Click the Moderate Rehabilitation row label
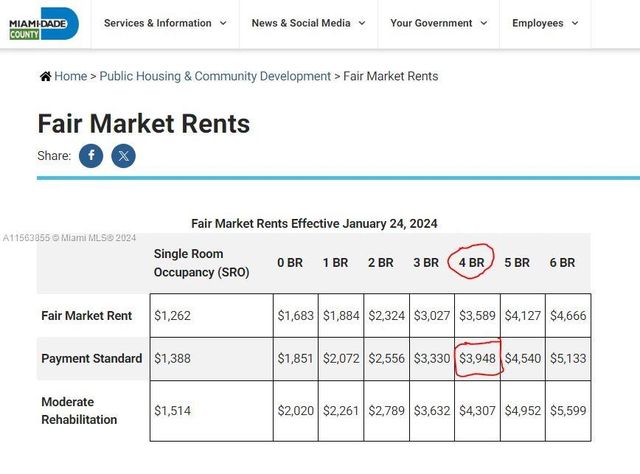640x474 pixels. coord(79,411)
